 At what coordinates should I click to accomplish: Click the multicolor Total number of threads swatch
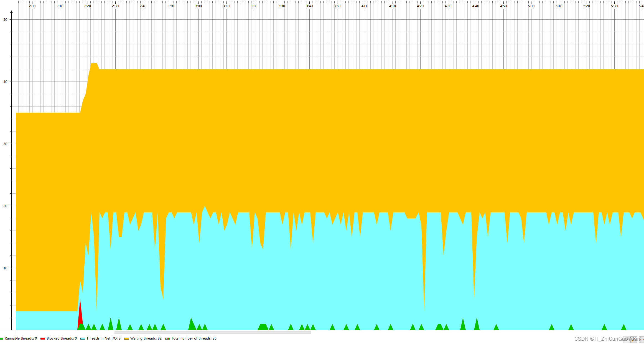tap(167, 338)
